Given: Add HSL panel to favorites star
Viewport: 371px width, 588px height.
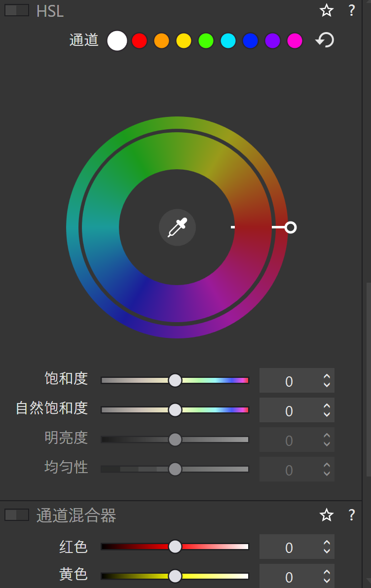Looking at the screenshot, I should [327, 10].
